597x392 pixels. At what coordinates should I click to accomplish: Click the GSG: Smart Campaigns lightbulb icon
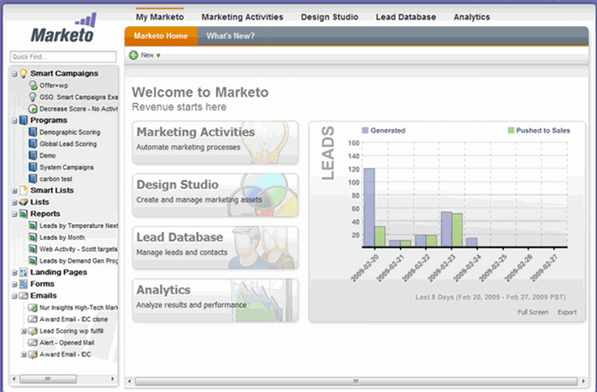click(x=33, y=97)
